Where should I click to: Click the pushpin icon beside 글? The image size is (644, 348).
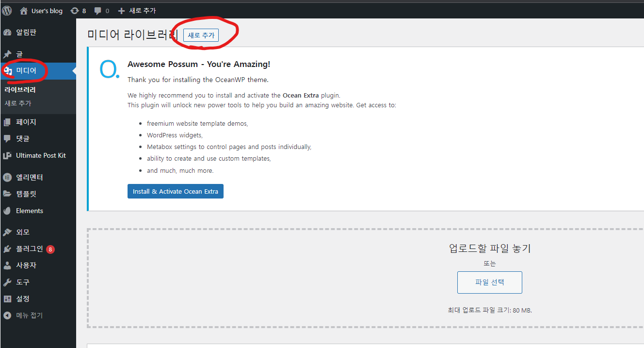pos(7,54)
